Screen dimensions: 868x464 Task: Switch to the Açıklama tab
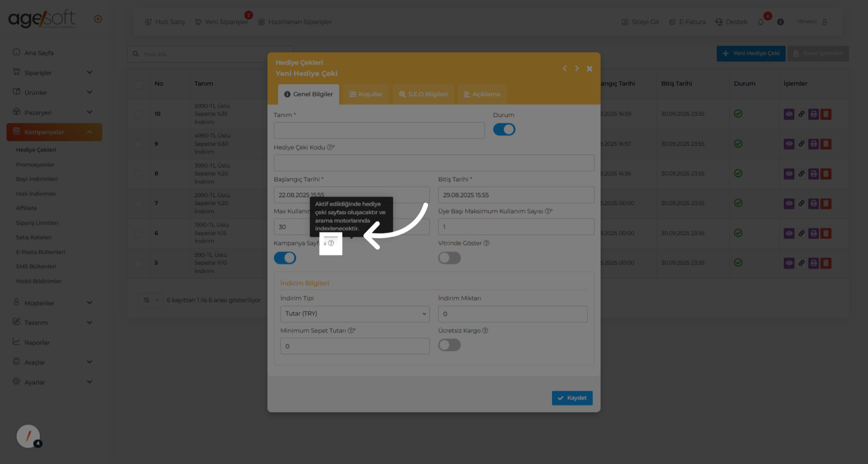pyautogui.click(x=482, y=94)
